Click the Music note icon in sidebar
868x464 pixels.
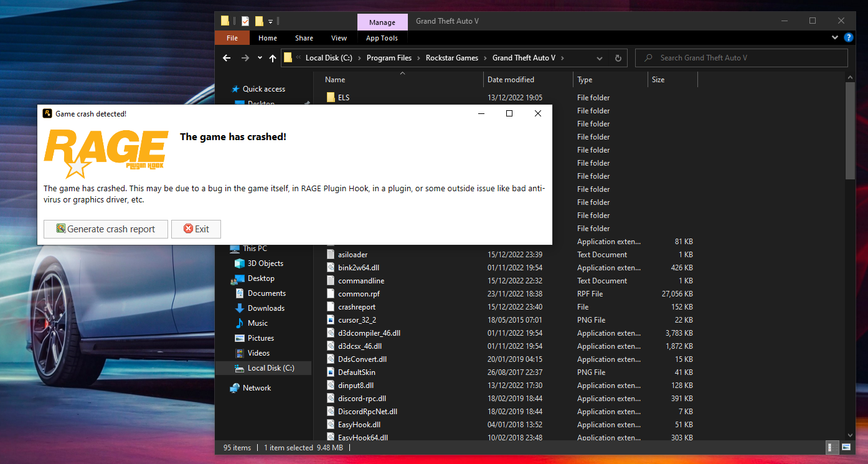(x=240, y=323)
